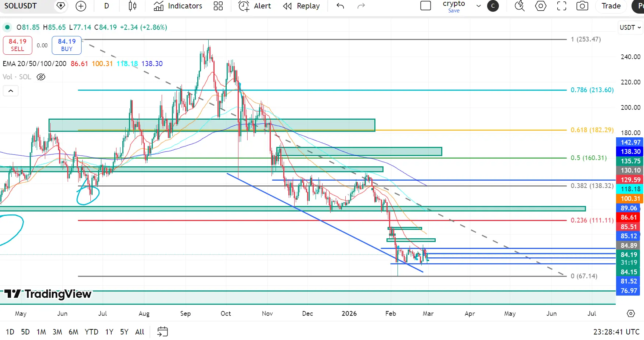Click the 142.97 blue price axis label
Image resolution: width=644 pixels, height=340 pixels.
tap(630, 142)
